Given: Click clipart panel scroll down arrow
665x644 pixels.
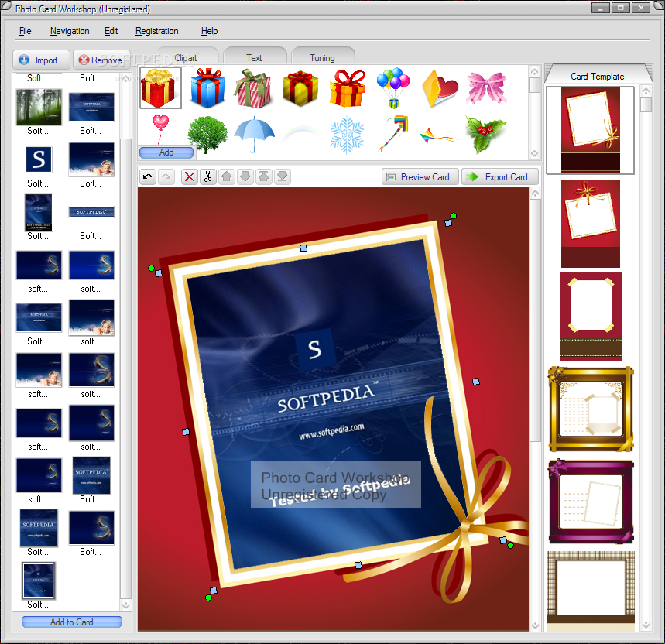Looking at the screenshot, I should 534,153.
